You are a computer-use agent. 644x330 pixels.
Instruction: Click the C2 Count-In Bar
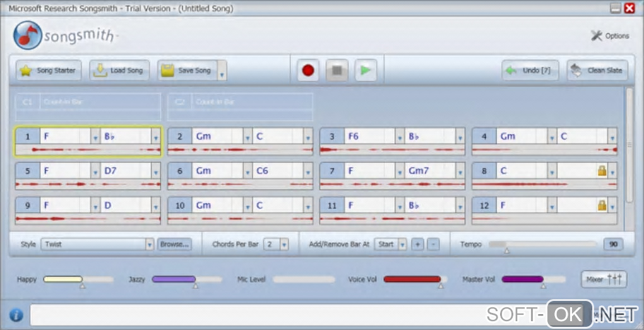(x=241, y=107)
